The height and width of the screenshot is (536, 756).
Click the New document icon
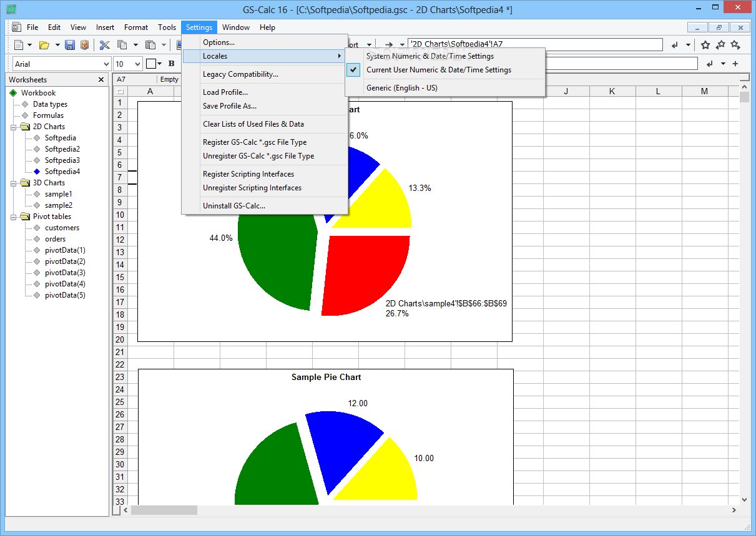[x=19, y=45]
